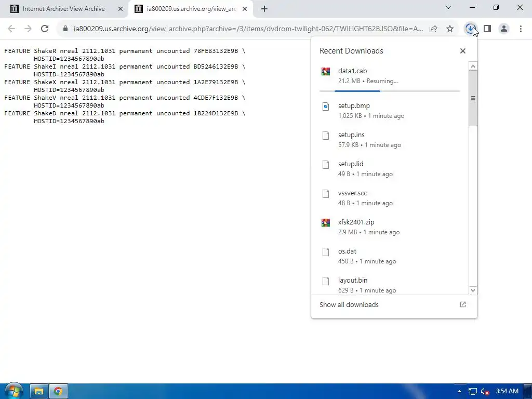Click the data1.cab download progress bar

(390, 91)
